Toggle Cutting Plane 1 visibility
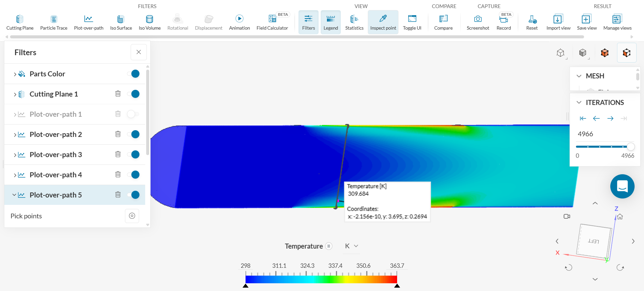 point(133,94)
